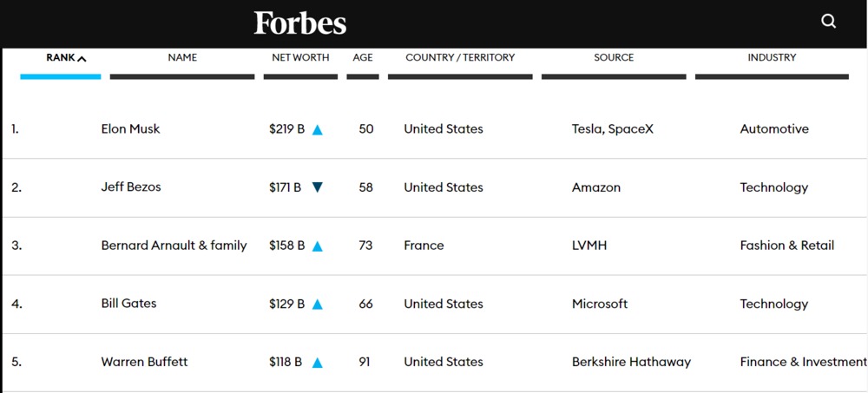The width and height of the screenshot is (868, 393).
Task: Click Elon Musk's up arrow indicator
Action: pos(317,130)
